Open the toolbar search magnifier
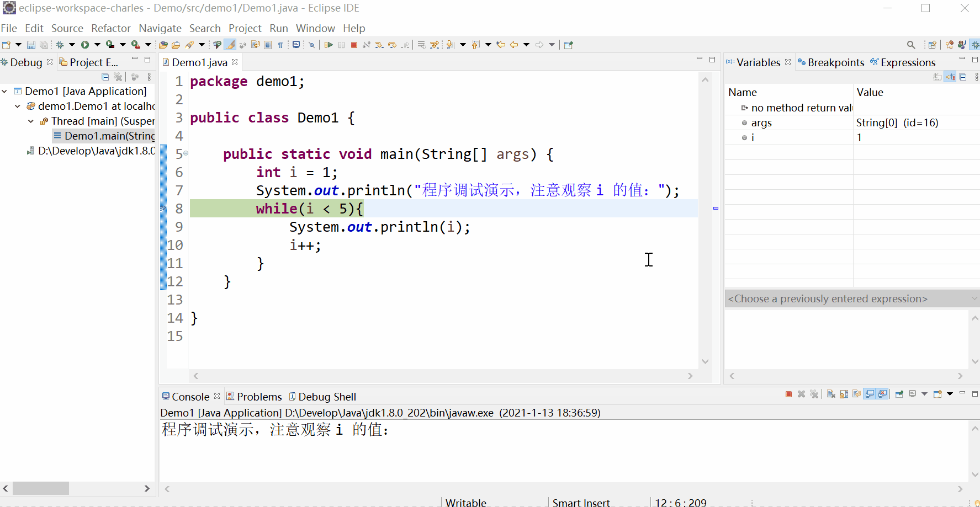The height and width of the screenshot is (507, 980). (911, 45)
